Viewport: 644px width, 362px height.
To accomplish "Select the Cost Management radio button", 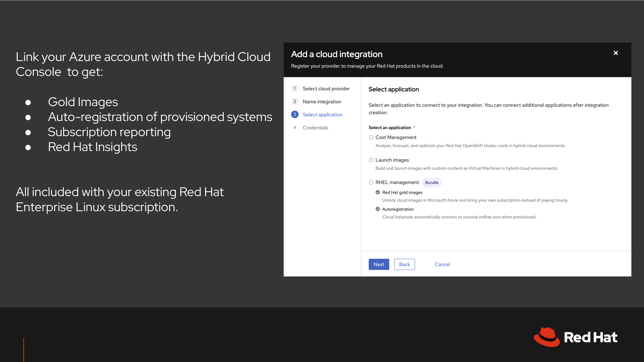I will click(371, 137).
